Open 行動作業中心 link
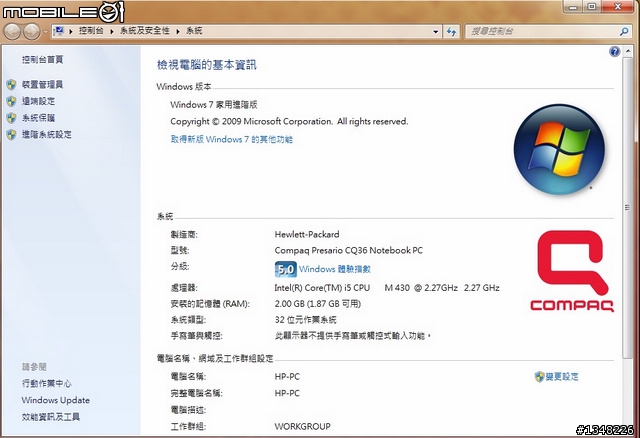Viewport: 640px width, 438px height. (47, 383)
